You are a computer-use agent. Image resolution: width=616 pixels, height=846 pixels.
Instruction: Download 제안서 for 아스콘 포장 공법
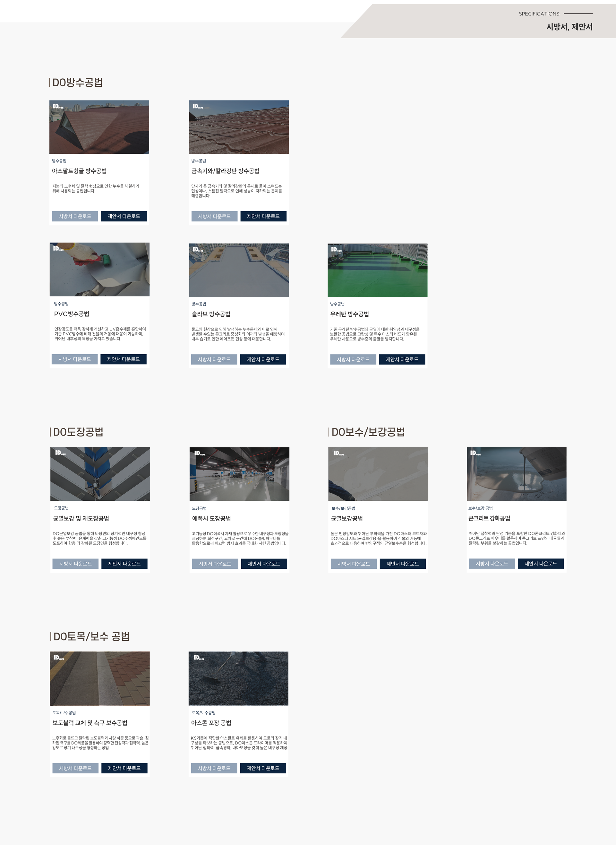click(263, 768)
